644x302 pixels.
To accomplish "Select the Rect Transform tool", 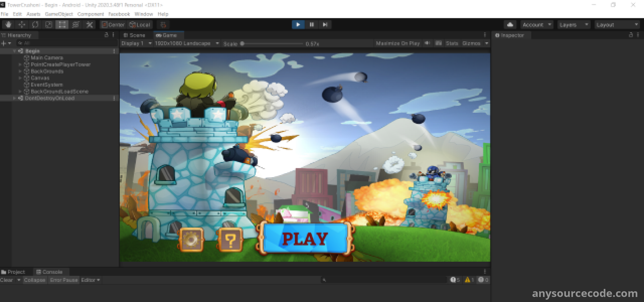I will (x=62, y=25).
